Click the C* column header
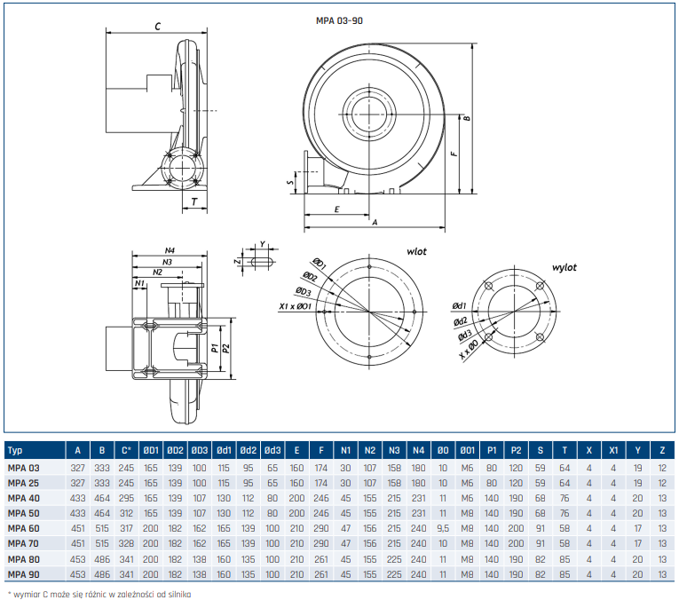The height and width of the screenshot is (616, 679). coord(126,450)
